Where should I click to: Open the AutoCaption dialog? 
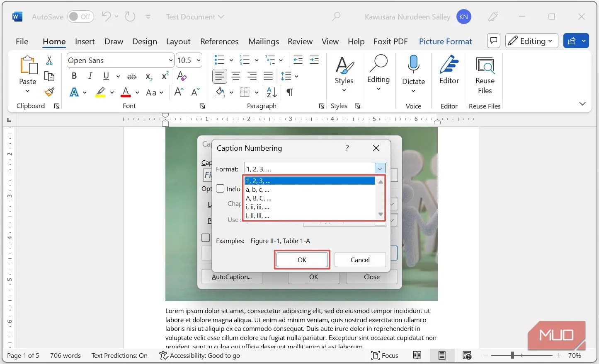pyautogui.click(x=232, y=277)
